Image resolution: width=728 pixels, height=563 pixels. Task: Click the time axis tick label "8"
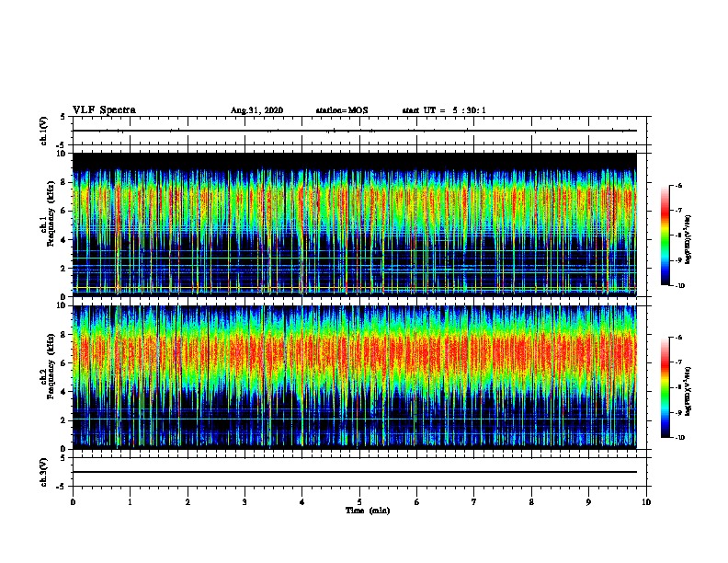[531, 502]
